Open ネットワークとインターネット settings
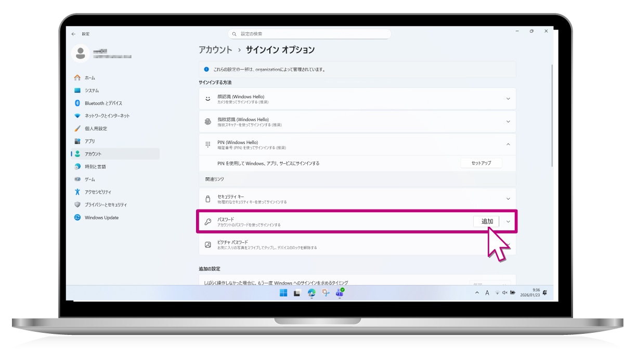The width and height of the screenshot is (624, 364). pos(107,116)
